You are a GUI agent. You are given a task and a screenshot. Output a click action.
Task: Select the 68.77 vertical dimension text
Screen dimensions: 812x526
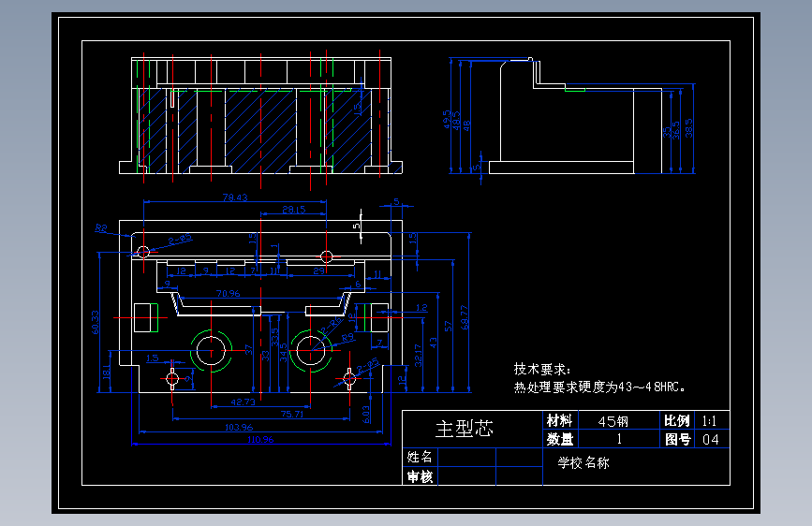(x=464, y=318)
